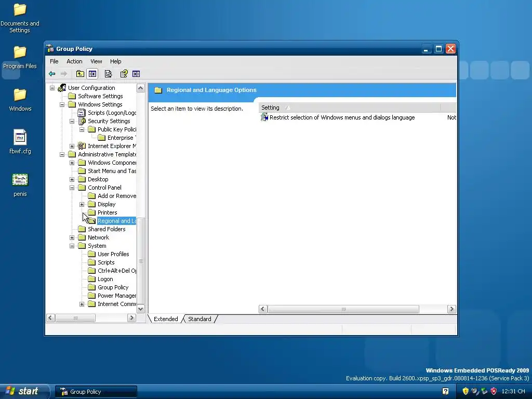Sort by the Setting column header

click(x=349, y=108)
